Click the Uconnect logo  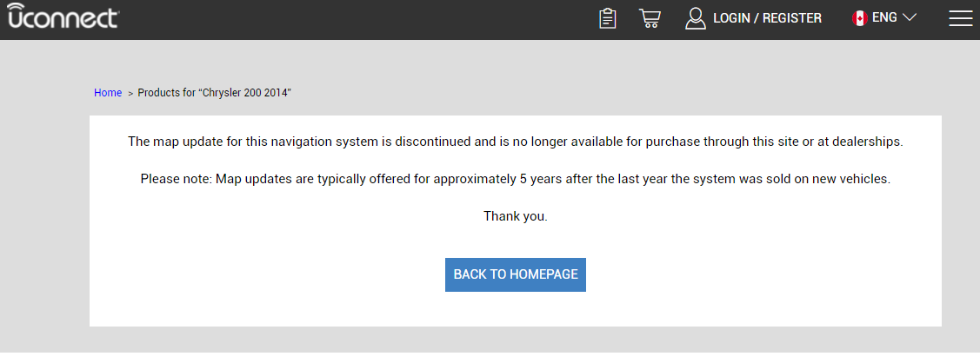pyautogui.click(x=63, y=16)
